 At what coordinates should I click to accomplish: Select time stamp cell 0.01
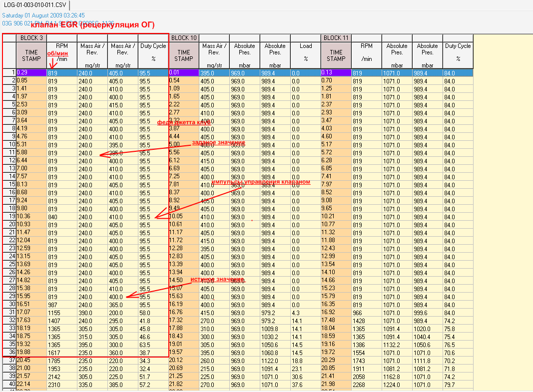tap(184, 73)
